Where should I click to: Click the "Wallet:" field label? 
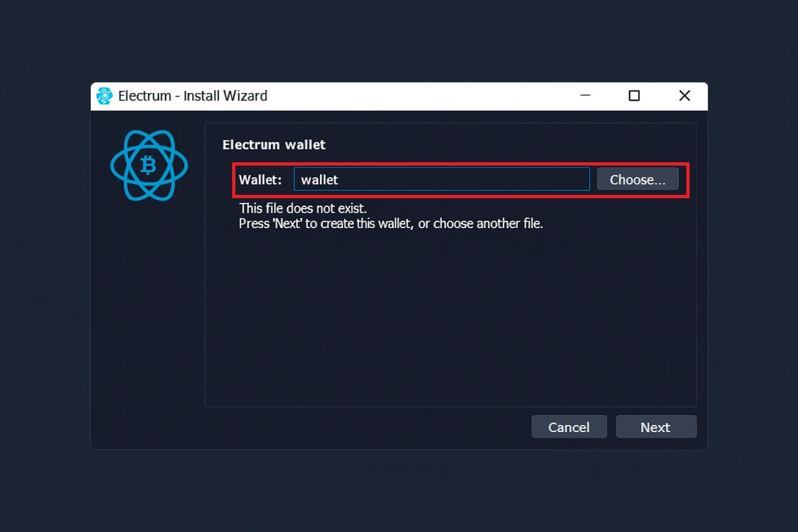[x=261, y=180]
